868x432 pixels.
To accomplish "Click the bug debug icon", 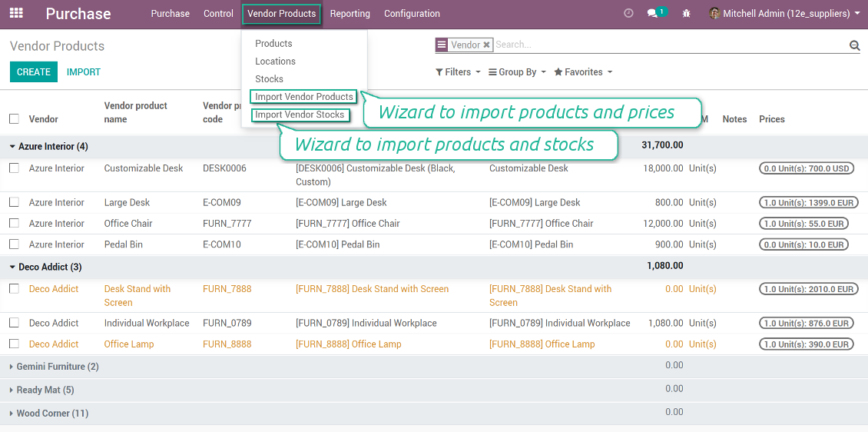I will pyautogui.click(x=686, y=14).
